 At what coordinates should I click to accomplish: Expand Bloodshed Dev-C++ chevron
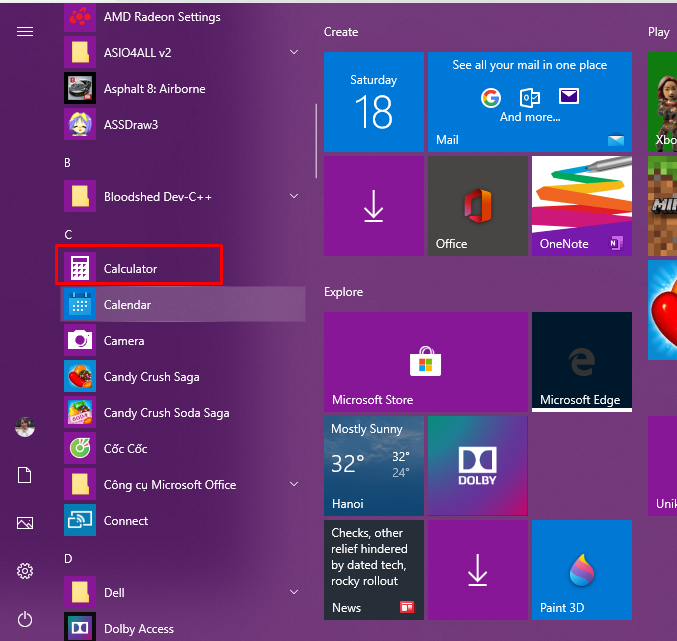pyautogui.click(x=294, y=196)
